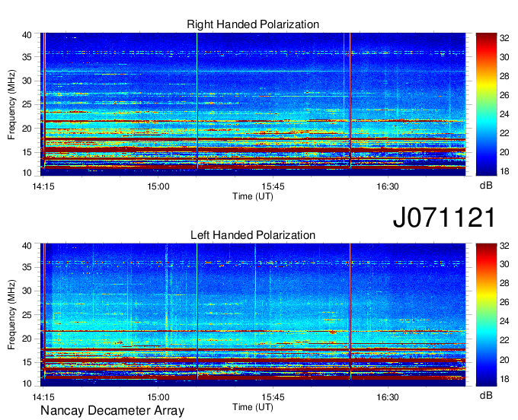Image resolution: width=518 pixels, height=420 pixels.
Task: Click the 10 MHz tick on bottom plot
Action: pos(27,383)
